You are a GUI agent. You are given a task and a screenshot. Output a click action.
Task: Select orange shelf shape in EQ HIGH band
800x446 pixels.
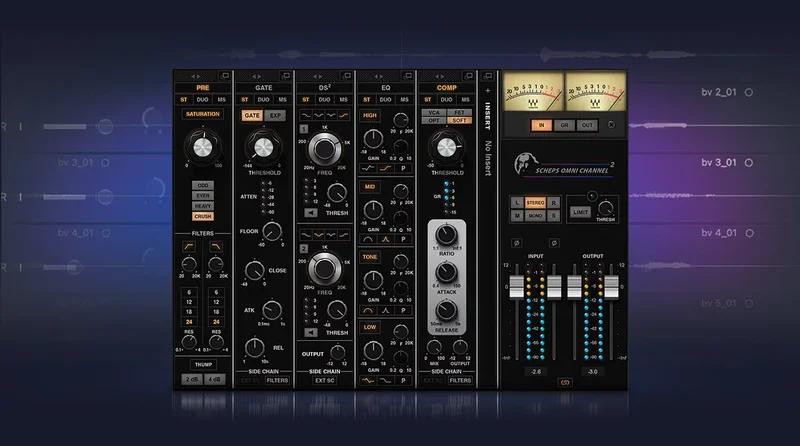[x=385, y=168]
